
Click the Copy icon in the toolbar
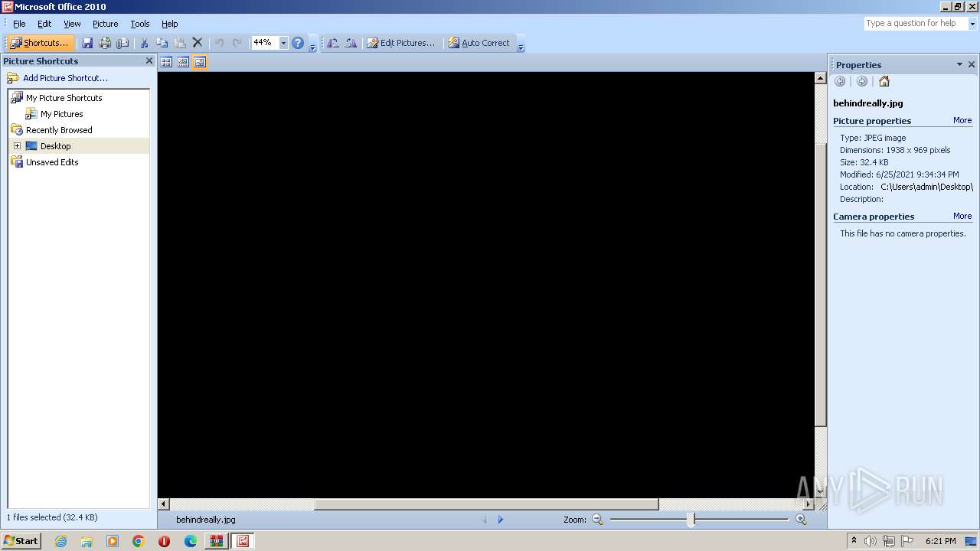tap(162, 43)
